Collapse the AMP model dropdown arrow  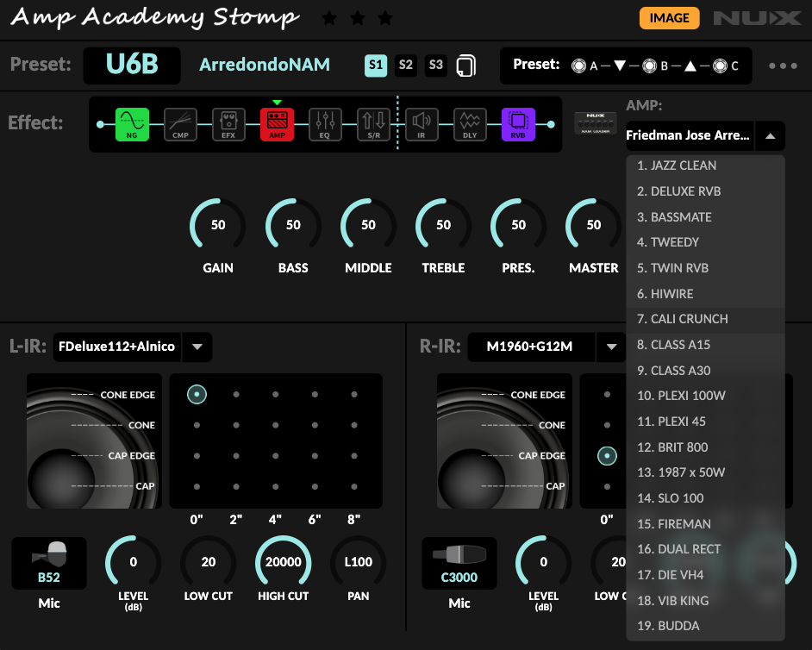pos(770,136)
